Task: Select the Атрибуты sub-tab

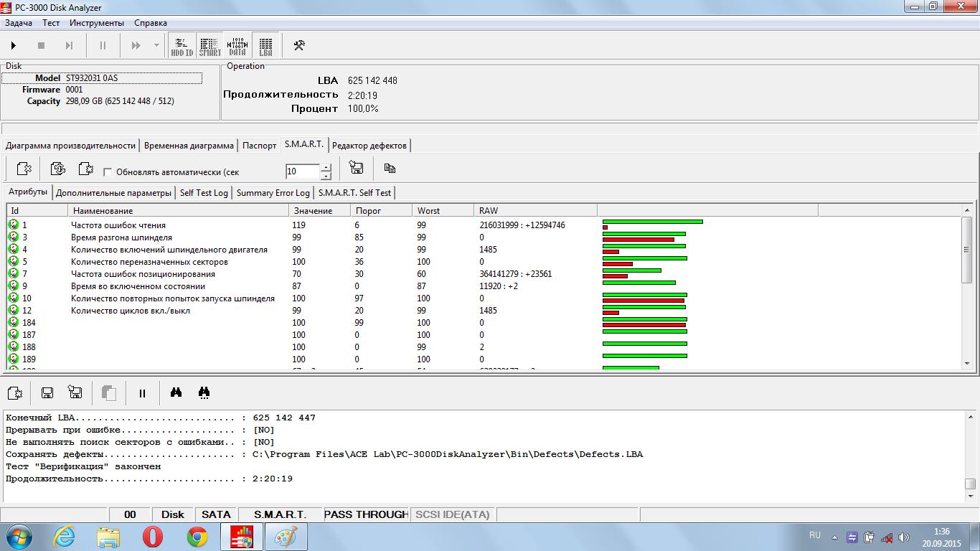Action: pos(28,192)
